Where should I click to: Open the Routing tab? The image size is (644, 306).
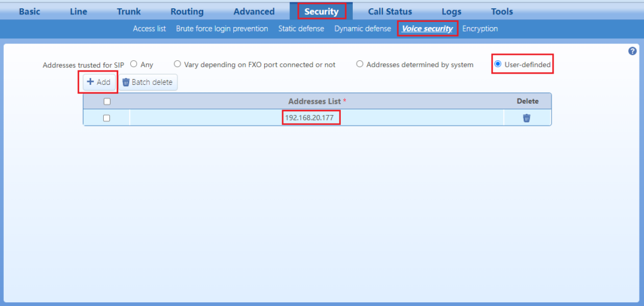(x=187, y=11)
